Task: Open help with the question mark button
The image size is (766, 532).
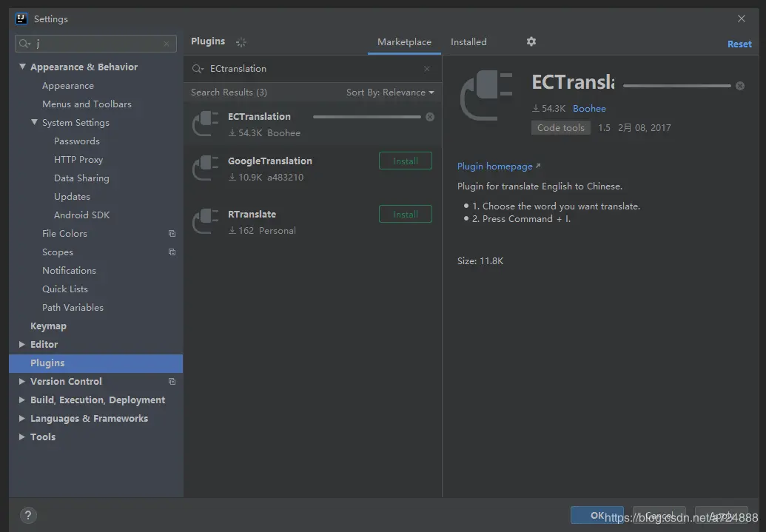Action: (x=28, y=515)
